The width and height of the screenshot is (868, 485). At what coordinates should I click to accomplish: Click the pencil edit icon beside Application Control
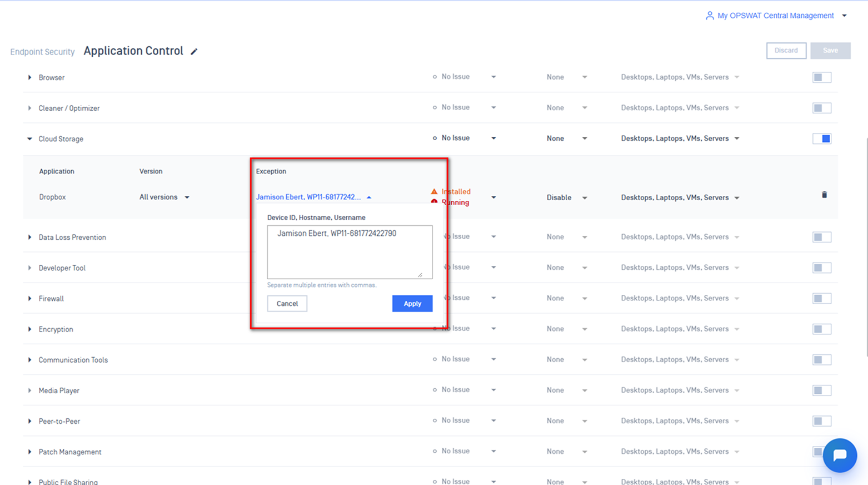click(194, 52)
